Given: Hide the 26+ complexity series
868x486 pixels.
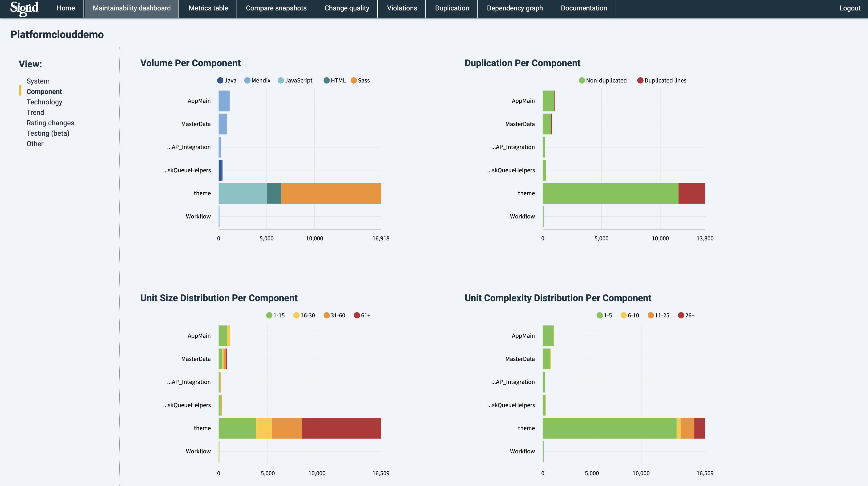Looking at the screenshot, I should 681,316.
